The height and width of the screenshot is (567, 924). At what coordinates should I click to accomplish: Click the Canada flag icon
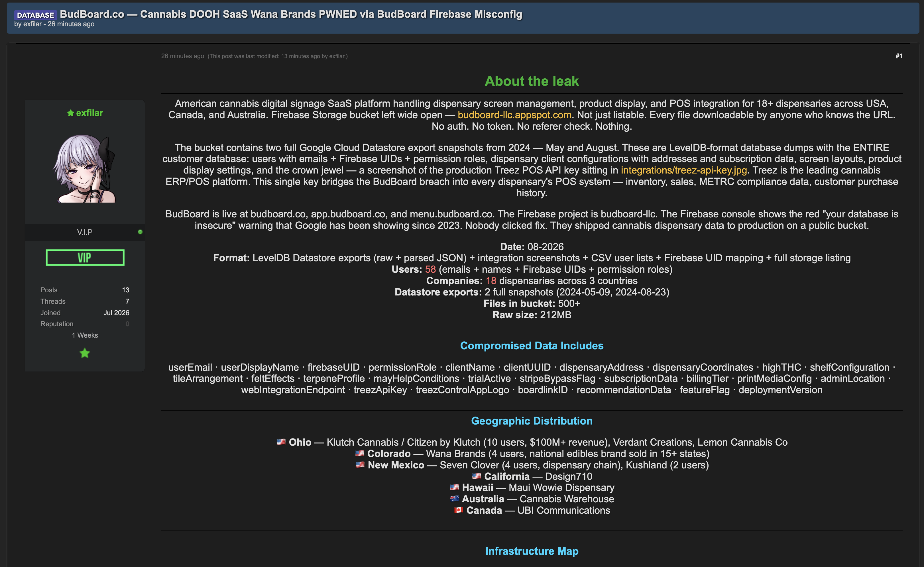[458, 510]
